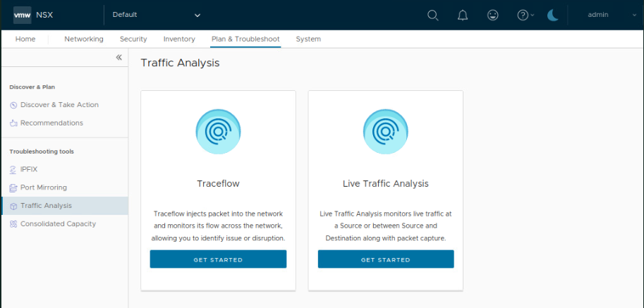Click the Port Mirroring sidebar icon
Screen dimensions: 644x308
(x=13, y=188)
